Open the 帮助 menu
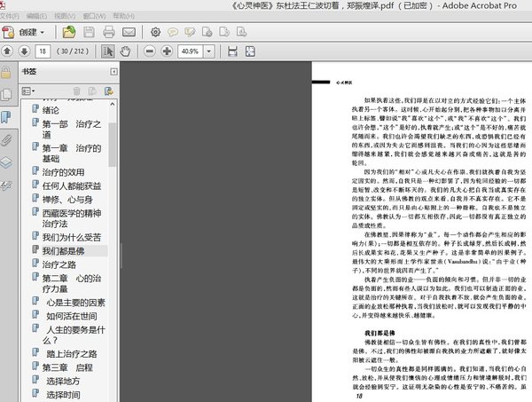Viewport: 532px width, 402px height. [x=124, y=16]
